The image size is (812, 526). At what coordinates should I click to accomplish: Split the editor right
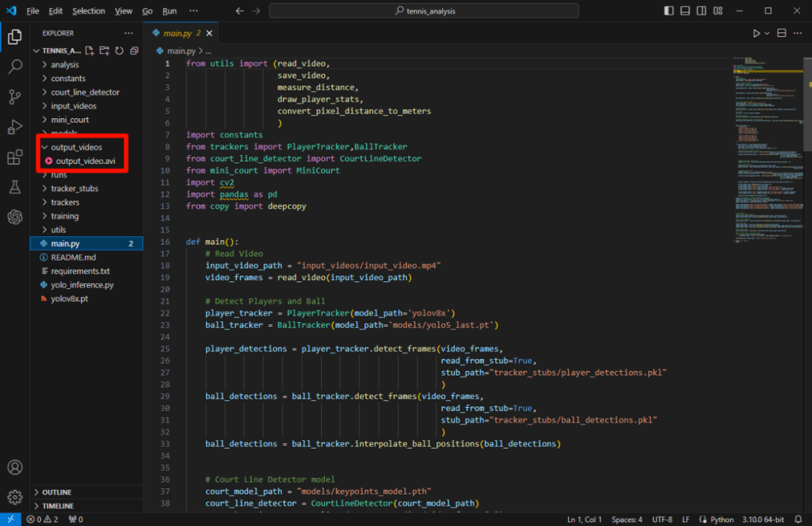pos(781,33)
